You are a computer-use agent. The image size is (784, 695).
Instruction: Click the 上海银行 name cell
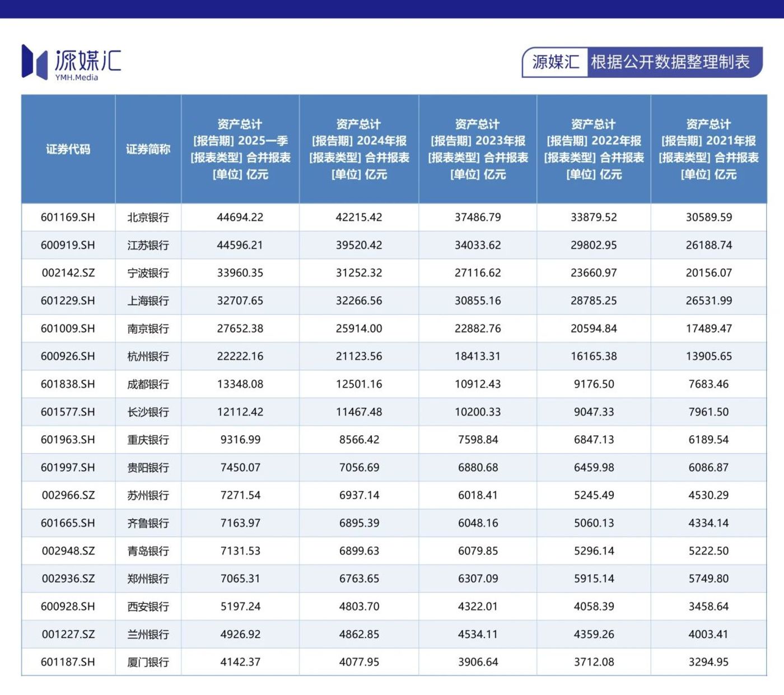point(148,301)
